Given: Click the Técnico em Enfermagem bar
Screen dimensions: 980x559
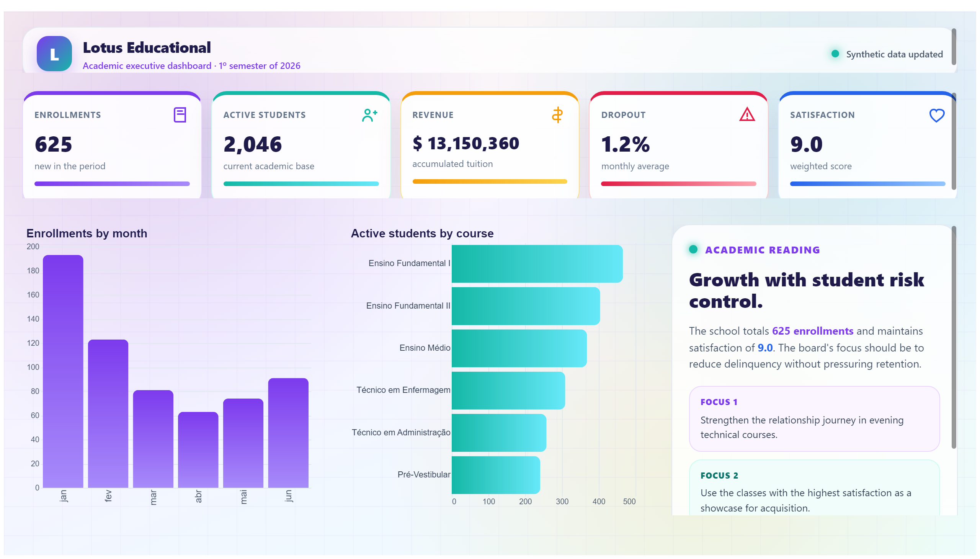Looking at the screenshot, I should click(x=508, y=391).
